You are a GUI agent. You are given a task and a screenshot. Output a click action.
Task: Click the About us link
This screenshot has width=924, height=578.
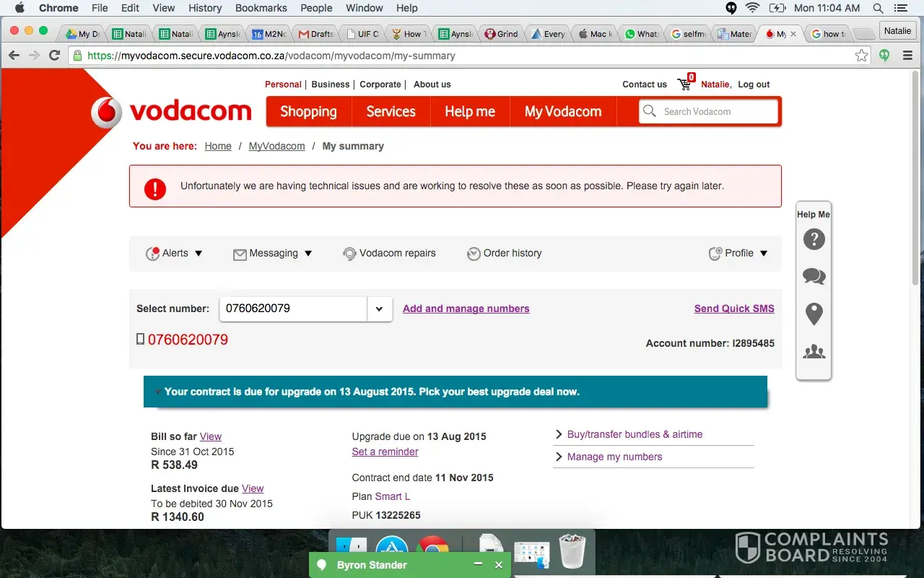pos(432,85)
